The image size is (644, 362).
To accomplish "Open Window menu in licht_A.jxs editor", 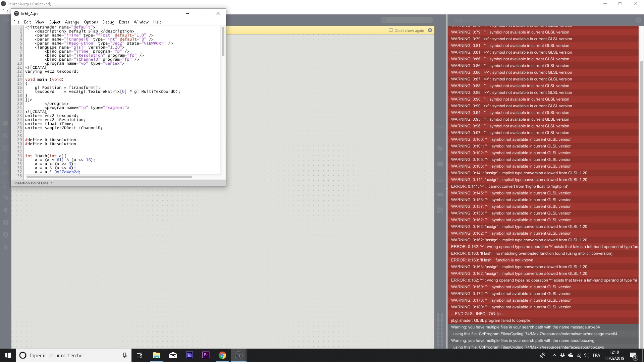I will click(141, 22).
